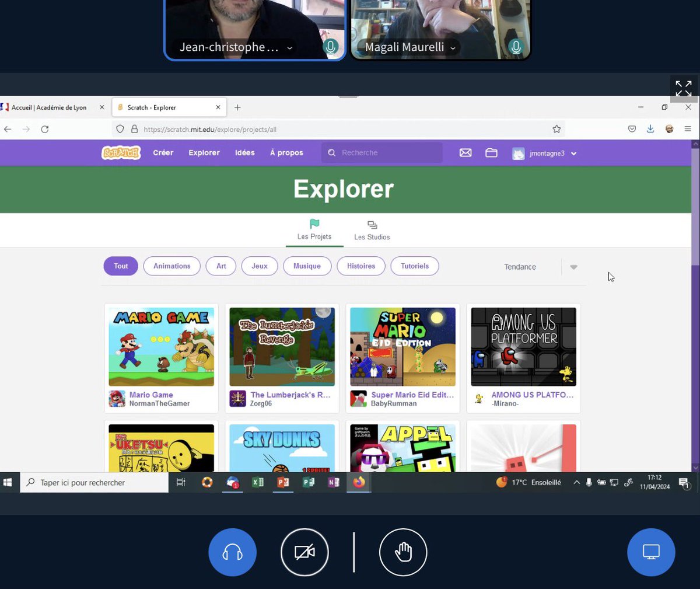Select the Musique filter pill
The height and width of the screenshot is (589, 700).
coord(307,266)
